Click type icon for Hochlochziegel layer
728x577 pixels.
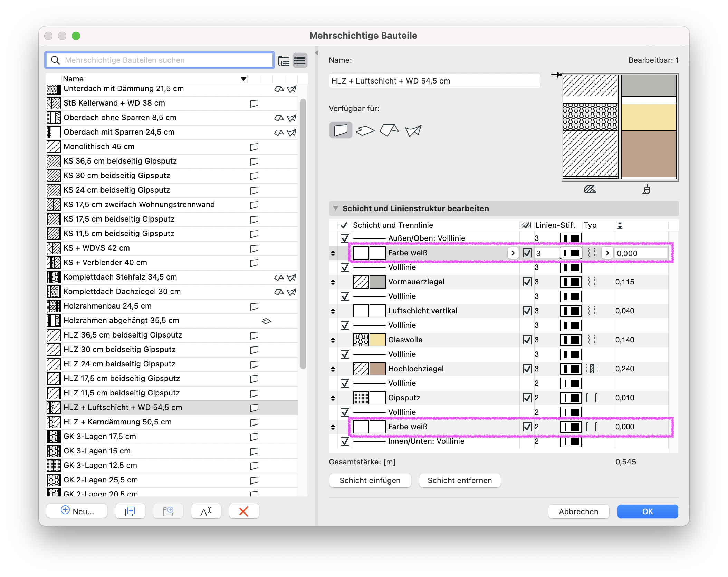point(592,369)
